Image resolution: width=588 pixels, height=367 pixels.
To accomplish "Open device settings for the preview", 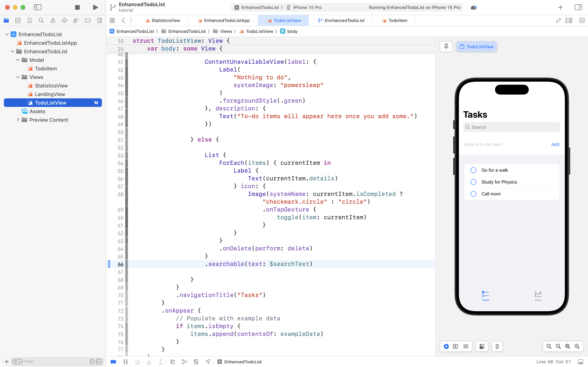I will point(482,346).
